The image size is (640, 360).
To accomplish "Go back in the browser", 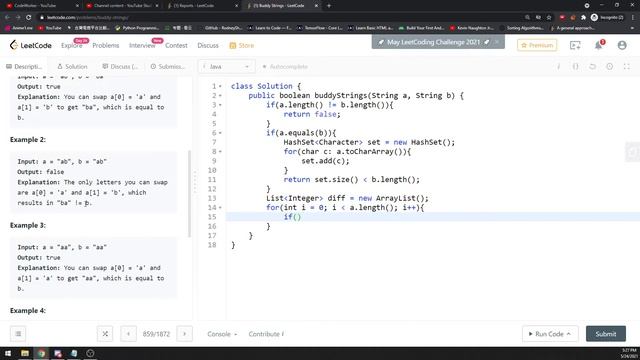I will coord(7,18).
